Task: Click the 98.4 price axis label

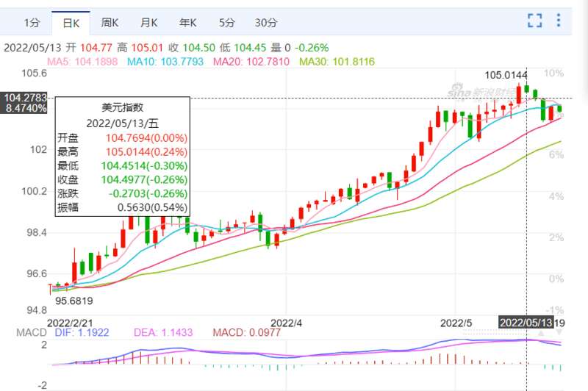Action: point(37,232)
